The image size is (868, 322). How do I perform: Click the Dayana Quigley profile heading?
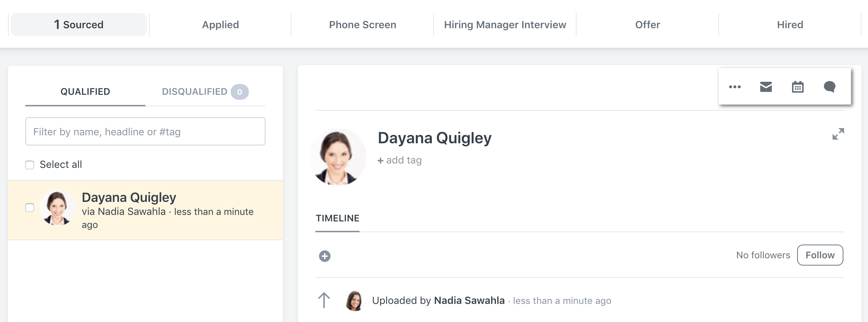(434, 138)
